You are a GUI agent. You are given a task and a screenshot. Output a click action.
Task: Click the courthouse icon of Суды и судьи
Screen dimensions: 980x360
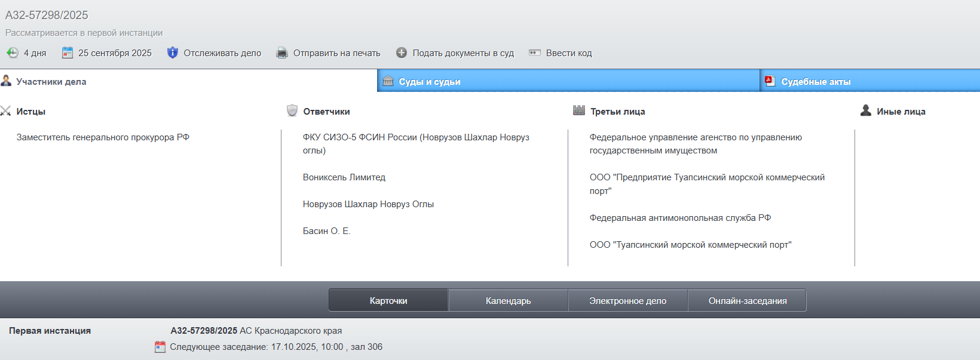[x=388, y=81]
